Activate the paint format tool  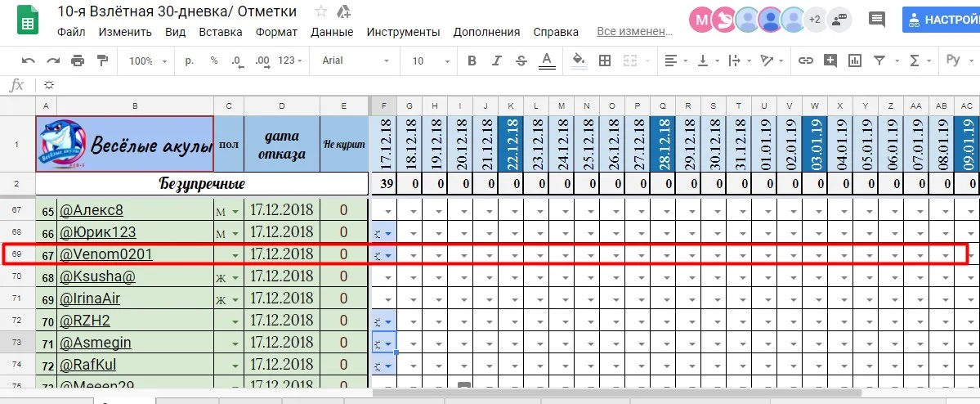102,61
